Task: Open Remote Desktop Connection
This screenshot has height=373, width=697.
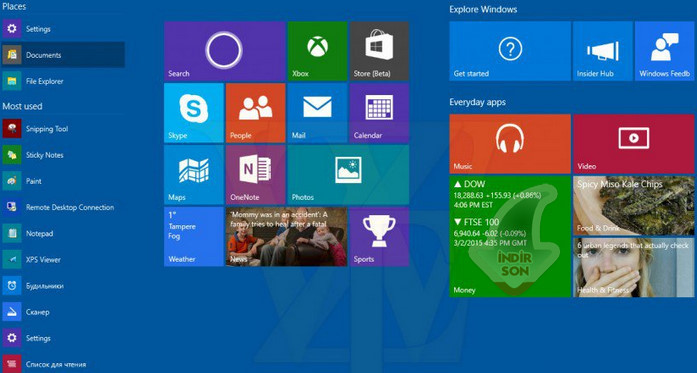Action: click(63, 207)
